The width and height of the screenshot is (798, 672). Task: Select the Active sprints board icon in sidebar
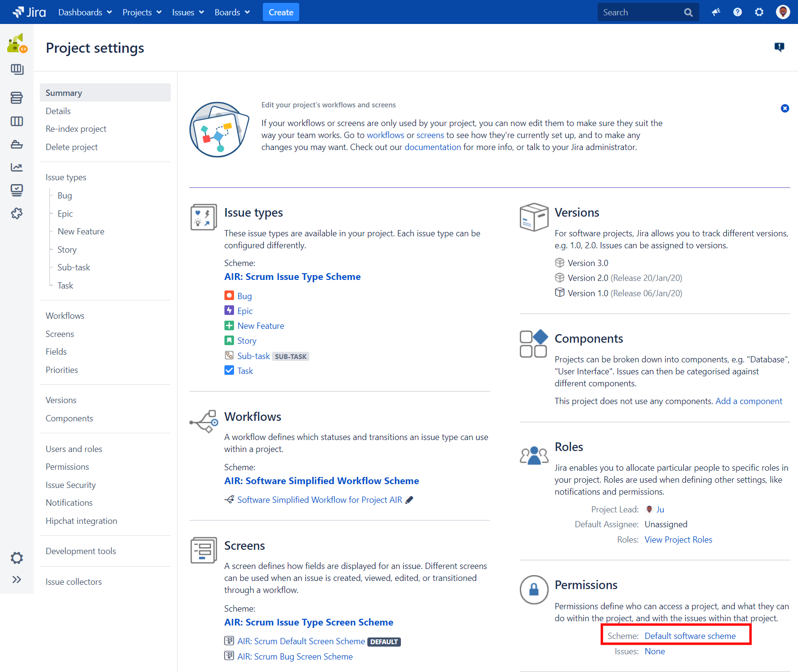click(17, 121)
